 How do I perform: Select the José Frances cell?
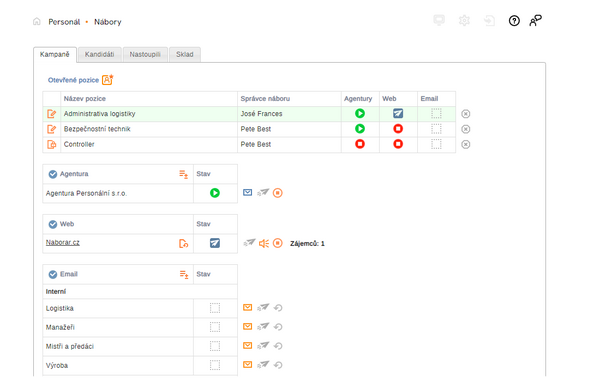[x=289, y=114]
